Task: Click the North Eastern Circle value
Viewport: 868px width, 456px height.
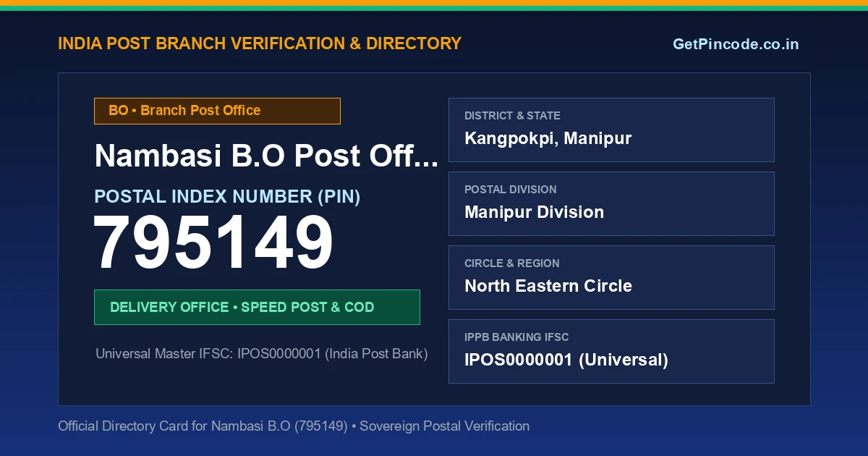Action: point(548,286)
